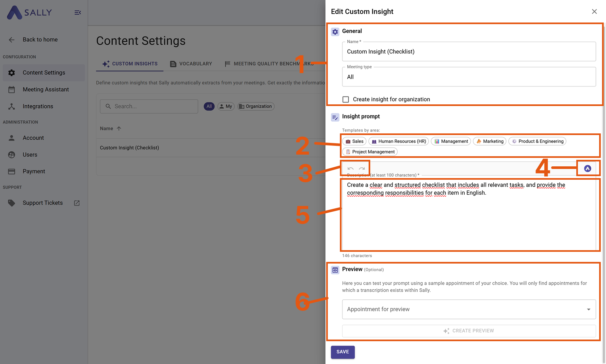Enable Create insight for organization checkbox
Screen dimensions: 606x364
coord(346,99)
